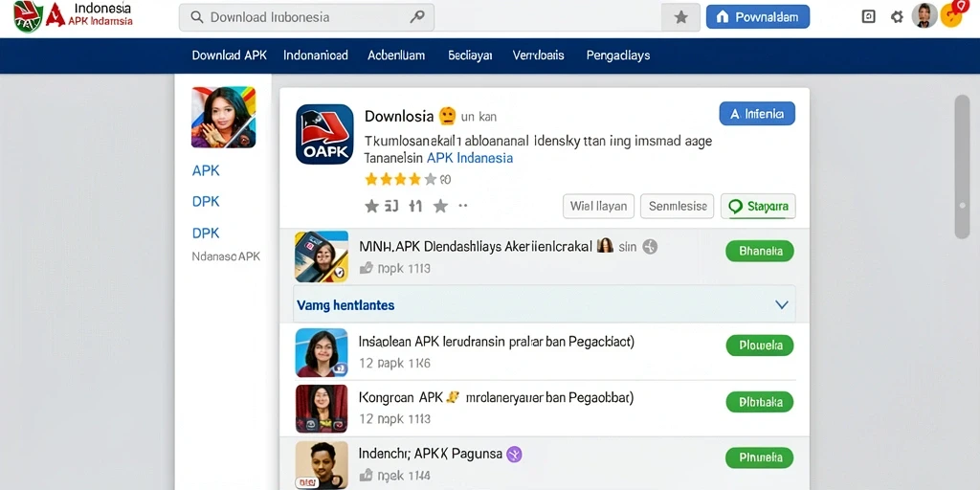The height and width of the screenshot is (490, 980).
Task: Click the green Plowelia button
Action: point(759,345)
